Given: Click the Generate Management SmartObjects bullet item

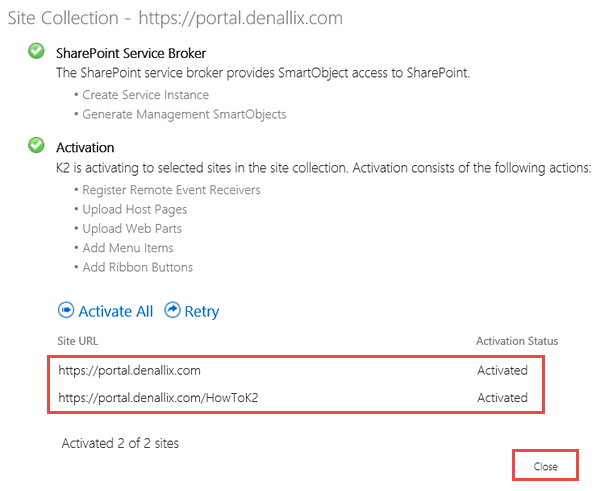Looking at the screenshot, I should click(x=184, y=114).
